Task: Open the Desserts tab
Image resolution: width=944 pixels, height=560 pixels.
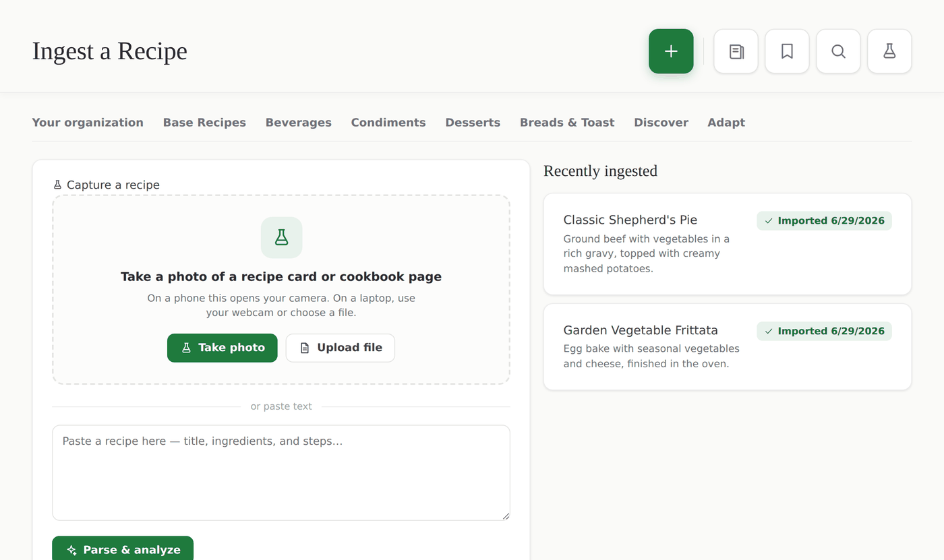Action: (x=473, y=123)
